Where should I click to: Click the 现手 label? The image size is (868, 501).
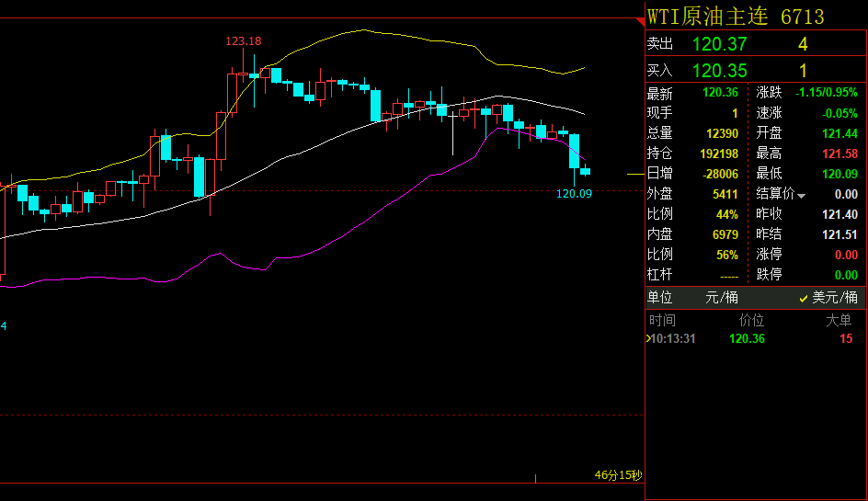660,113
